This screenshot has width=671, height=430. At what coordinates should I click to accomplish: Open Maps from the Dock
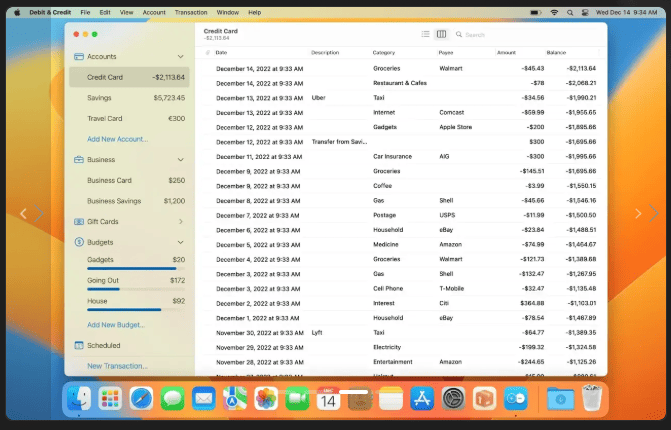point(235,399)
